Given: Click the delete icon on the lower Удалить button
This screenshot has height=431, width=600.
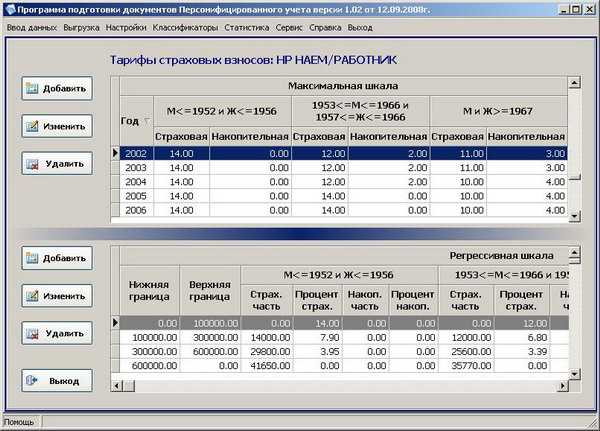Looking at the screenshot, I should click(32, 334).
